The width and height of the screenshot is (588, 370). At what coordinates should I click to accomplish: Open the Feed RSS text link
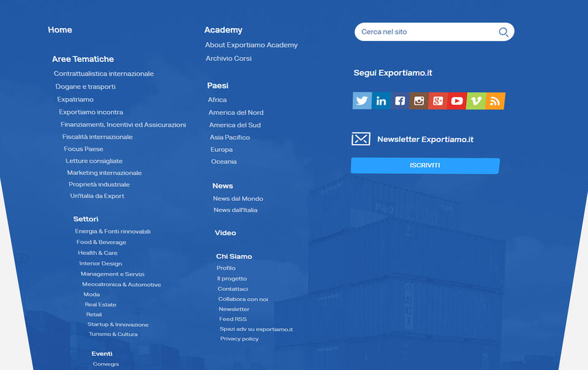click(233, 319)
